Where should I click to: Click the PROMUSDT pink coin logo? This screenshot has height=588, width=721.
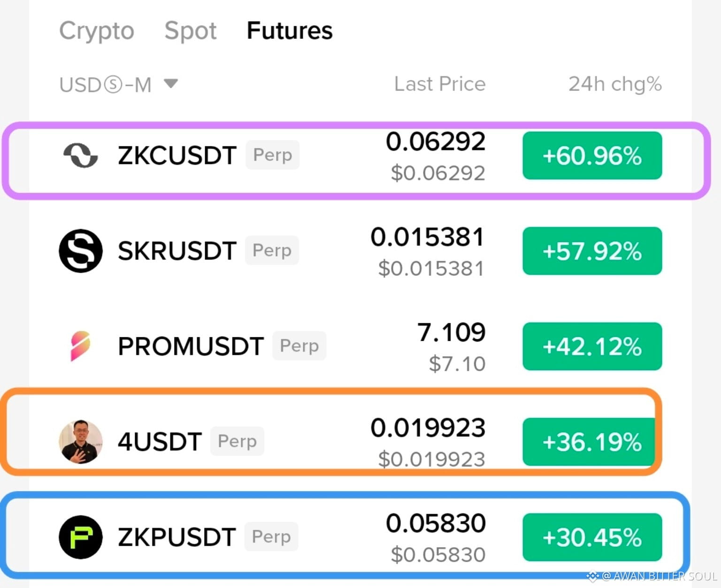[80, 346]
